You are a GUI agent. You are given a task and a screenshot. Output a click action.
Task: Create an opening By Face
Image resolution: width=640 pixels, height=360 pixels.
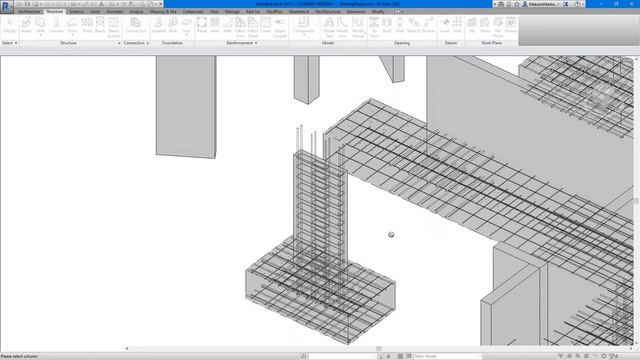pos(374,27)
